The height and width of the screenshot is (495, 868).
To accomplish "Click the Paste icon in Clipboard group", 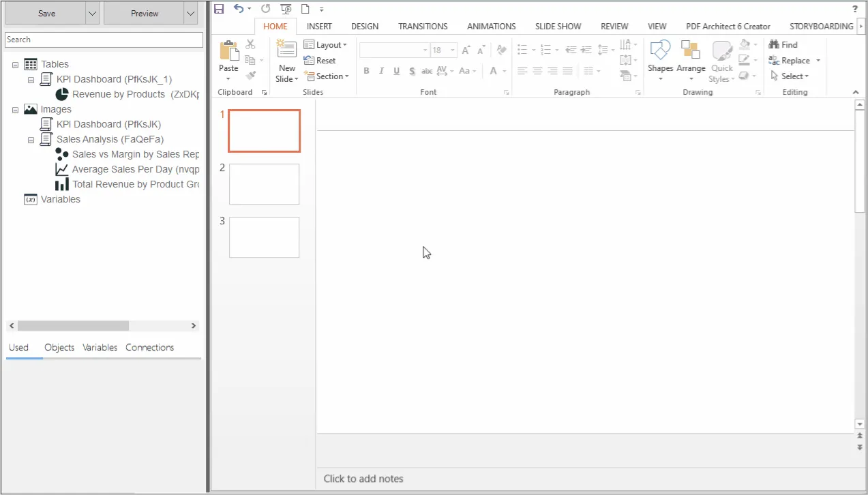I will tap(228, 51).
